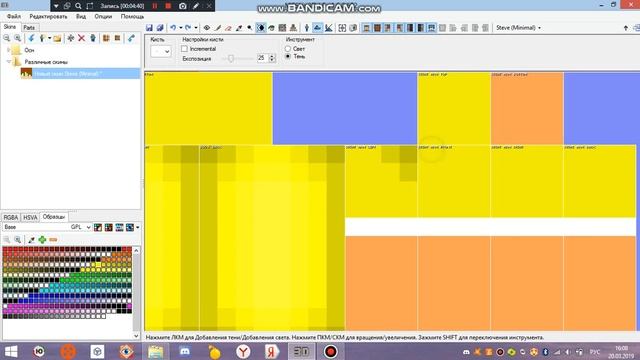Screen dimensions: 640x360
Task: Open the Вид menu
Action: pos(81,16)
